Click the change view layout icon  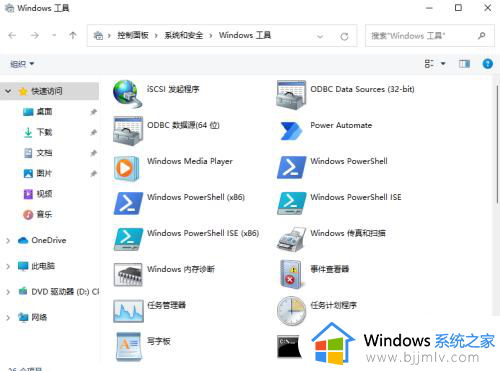[429, 63]
